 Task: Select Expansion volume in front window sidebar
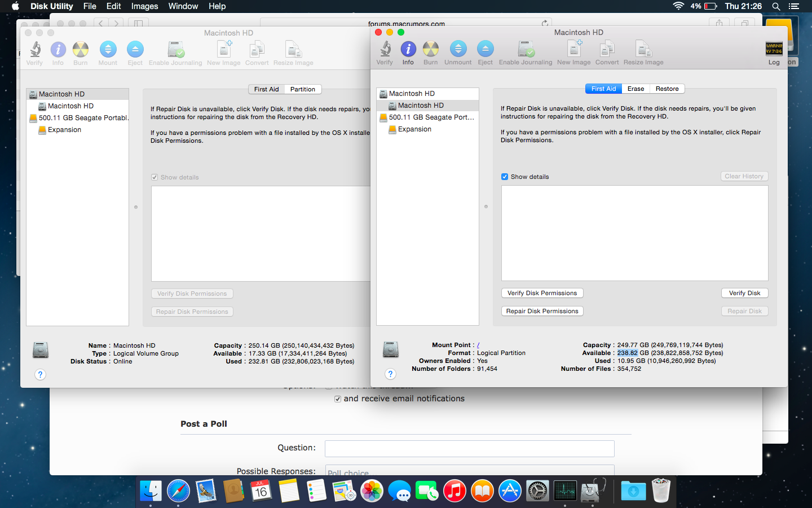click(x=427, y=129)
